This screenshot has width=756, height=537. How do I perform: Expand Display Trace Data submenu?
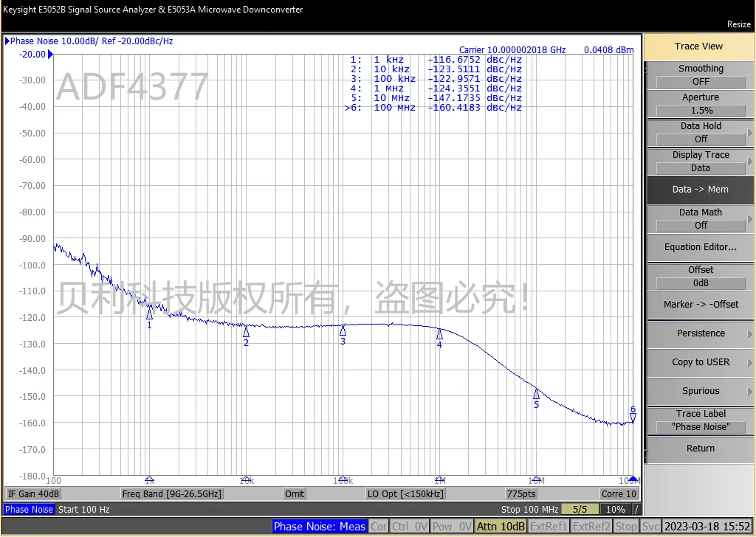[x=701, y=162]
